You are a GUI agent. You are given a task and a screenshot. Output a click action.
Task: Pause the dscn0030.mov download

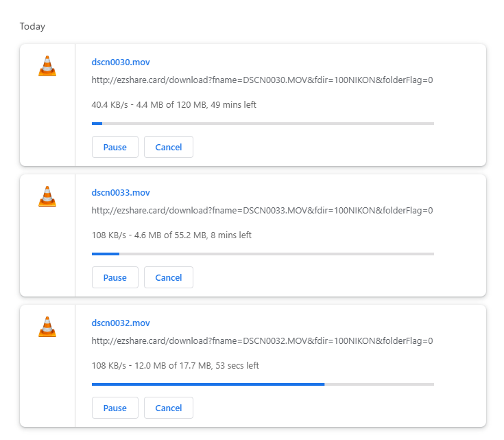click(x=115, y=147)
